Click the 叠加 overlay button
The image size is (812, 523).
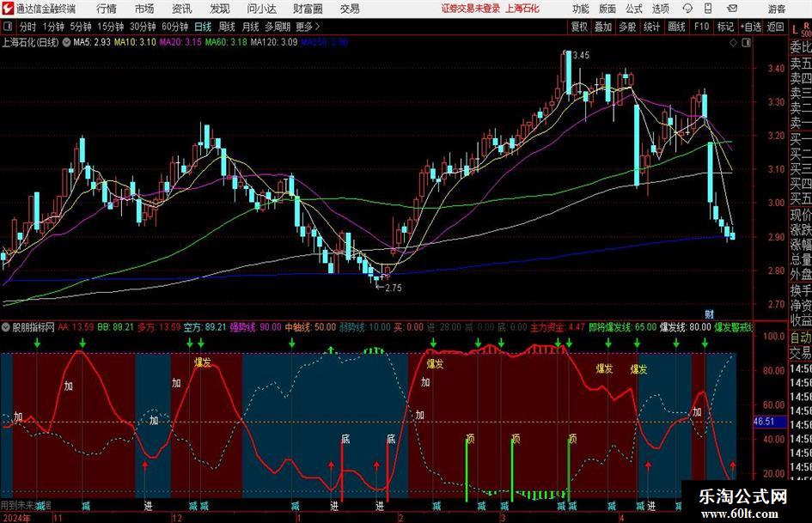click(603, 27)
